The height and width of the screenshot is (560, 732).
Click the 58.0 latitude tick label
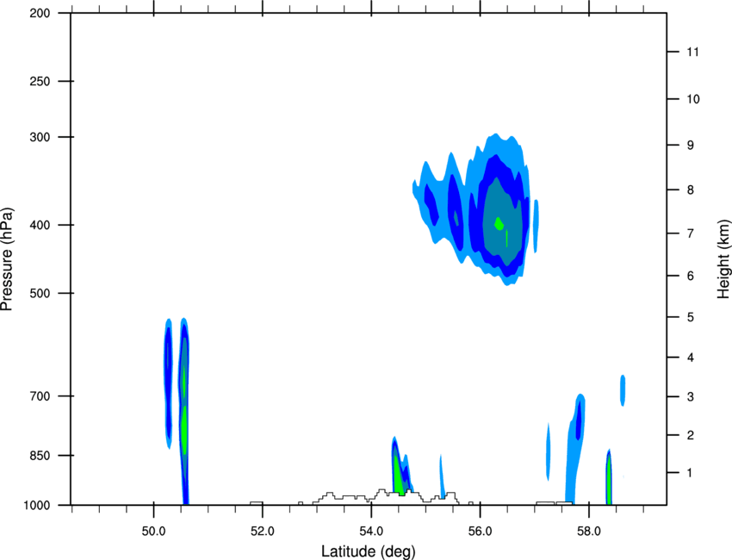click(x=589, y=532)
